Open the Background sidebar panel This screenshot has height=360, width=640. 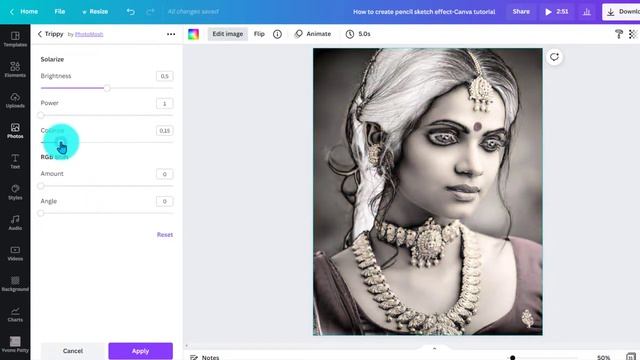point(15,284)
